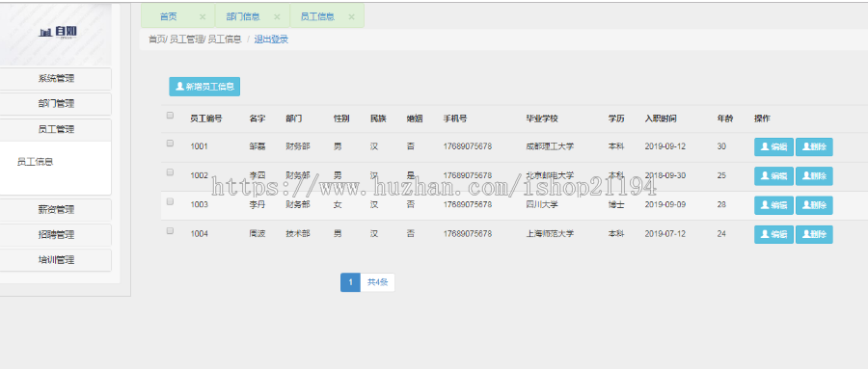Edit employee 1001 with 编辑 button

point(773,147)
